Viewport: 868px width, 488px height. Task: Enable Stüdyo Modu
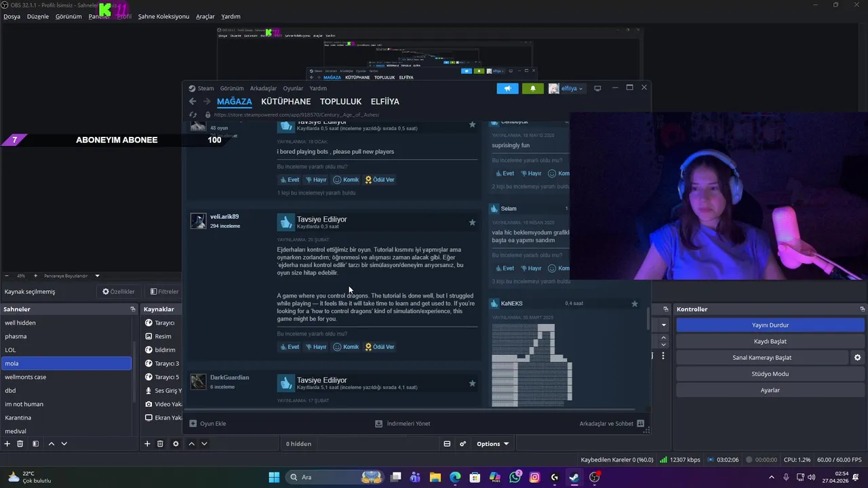pos(770,374)
